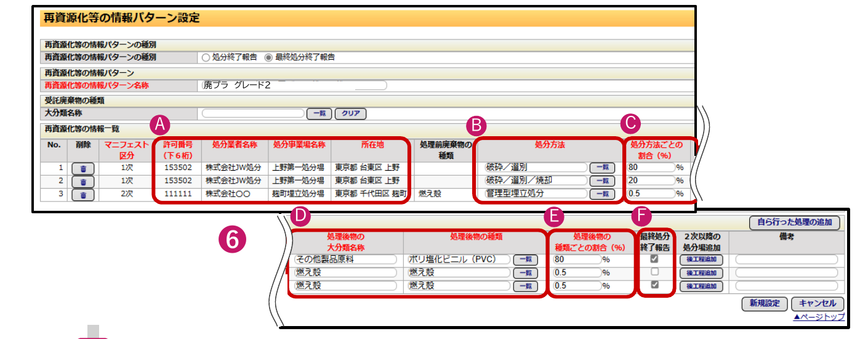Select 最終処分終了報告 radio button
868x339 pixels.
pos(268,57)
